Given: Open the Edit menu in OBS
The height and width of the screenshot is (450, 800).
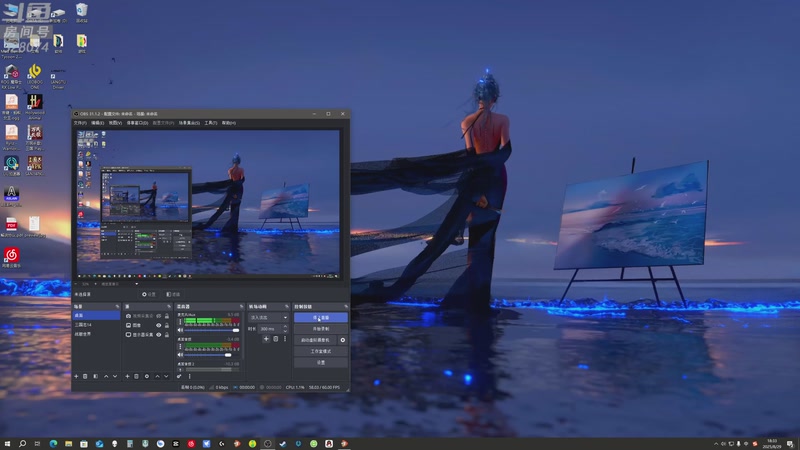Looking at the screenshot, I should tap(97, 123).
